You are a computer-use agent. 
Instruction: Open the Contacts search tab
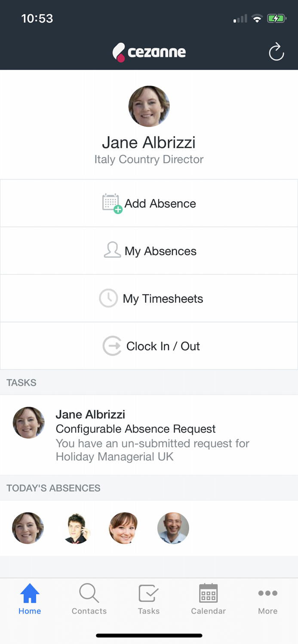[x=89, y=599]
